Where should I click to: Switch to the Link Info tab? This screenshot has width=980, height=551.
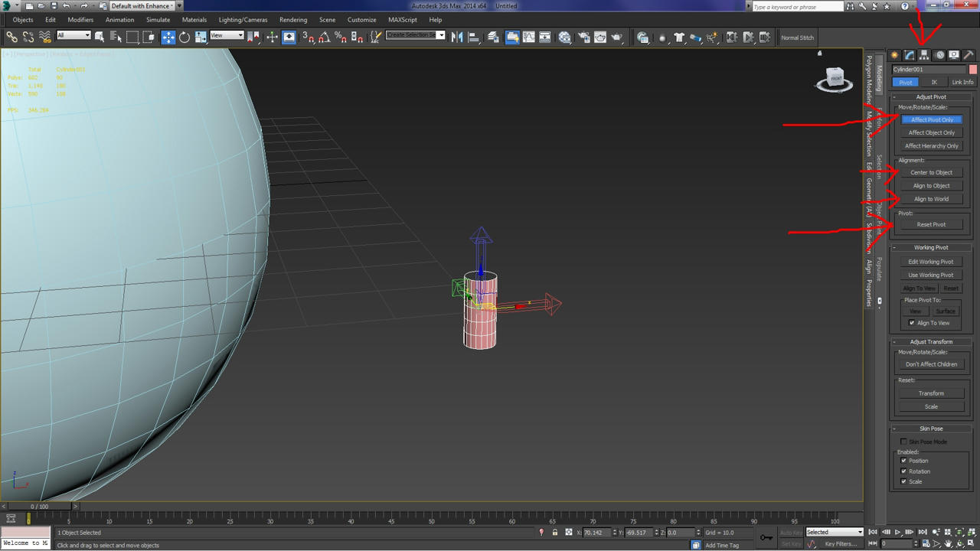pos(962,82)
